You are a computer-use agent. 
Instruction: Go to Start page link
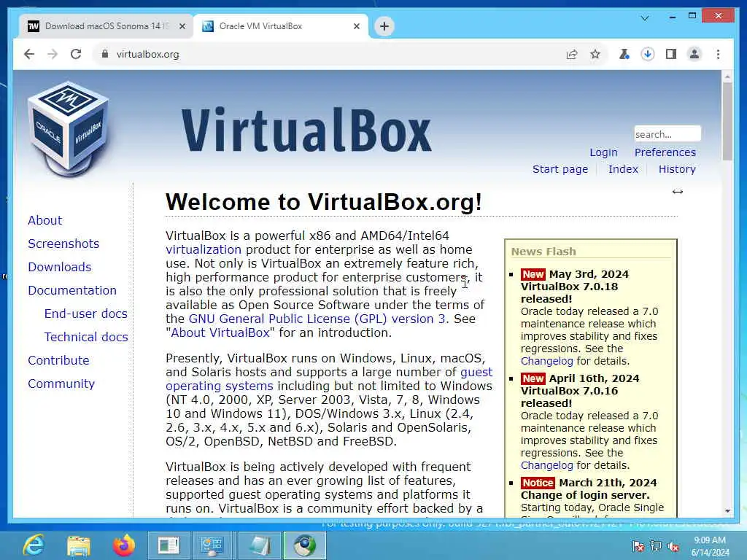pos(560,169)
